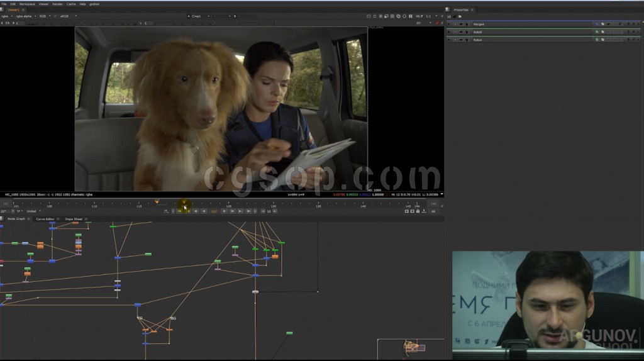This screenshot has height=361, width=644.
Task: Open the Edit menu
Action: [13, 4]
